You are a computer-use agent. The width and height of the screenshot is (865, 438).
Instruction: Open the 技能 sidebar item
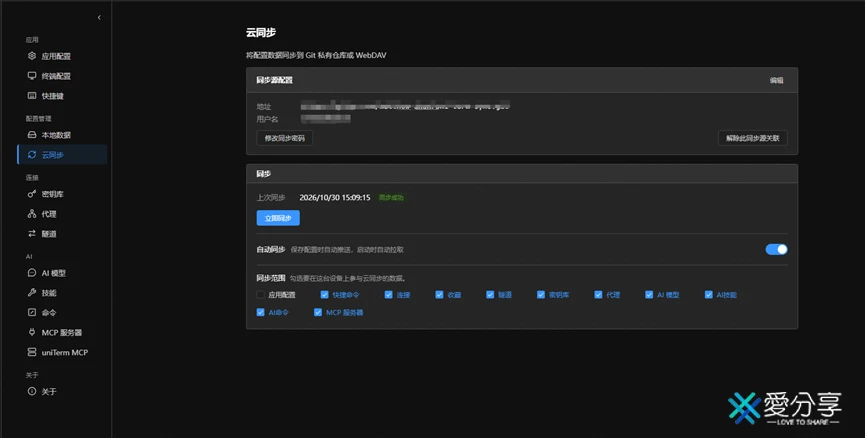(x=62, y=293)
